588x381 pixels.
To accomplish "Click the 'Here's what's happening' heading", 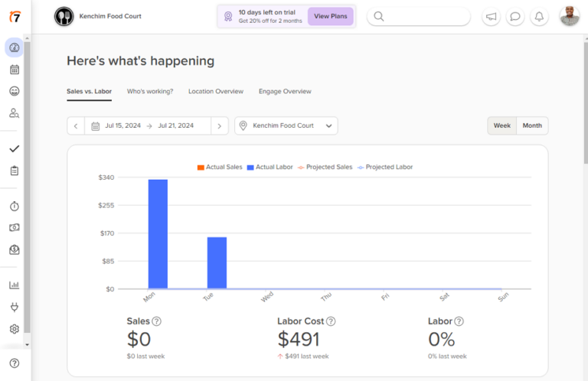I will click(x=141, y=60).
